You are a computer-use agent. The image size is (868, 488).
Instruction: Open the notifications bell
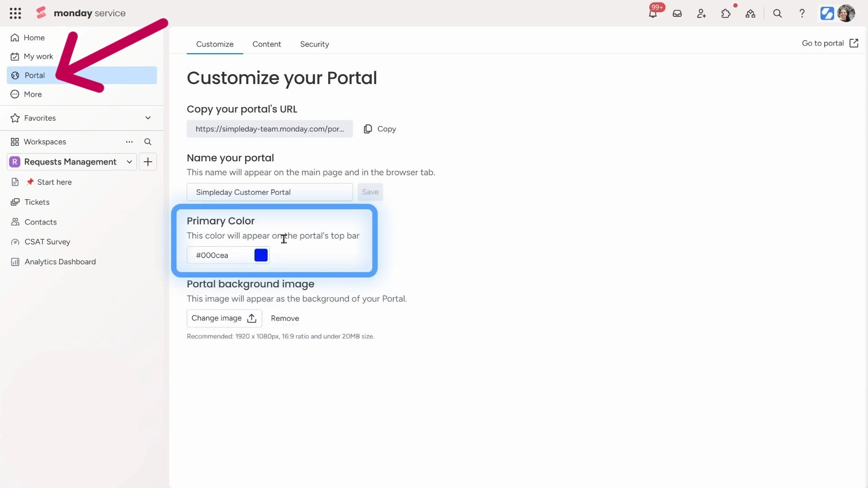tap(653, 14)
